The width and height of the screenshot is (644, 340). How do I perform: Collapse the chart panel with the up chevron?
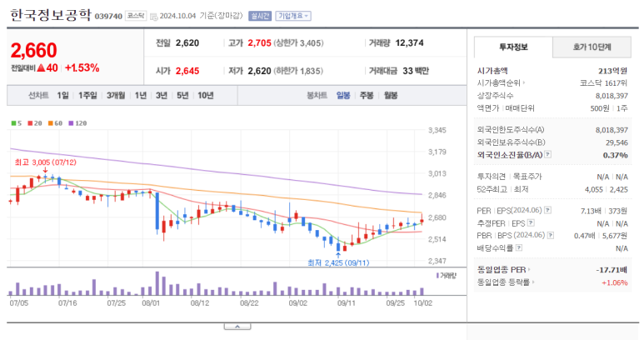coord(237,327)
